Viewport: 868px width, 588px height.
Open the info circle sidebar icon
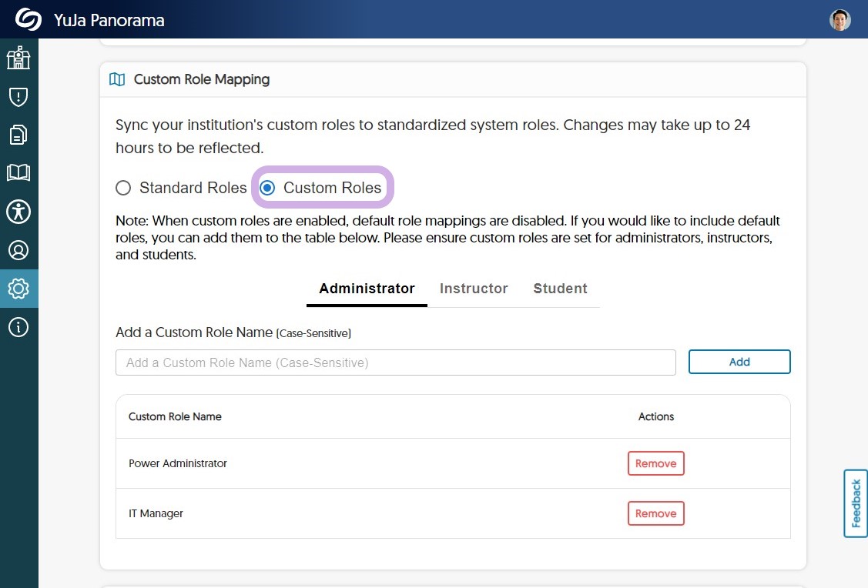pyautogui.click(x=18, y=327)
